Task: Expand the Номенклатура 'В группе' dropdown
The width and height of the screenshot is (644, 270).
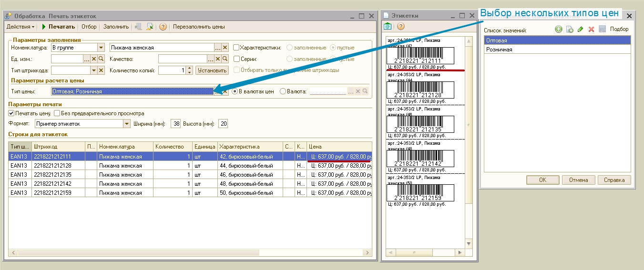Action: (x=101, y=48)
